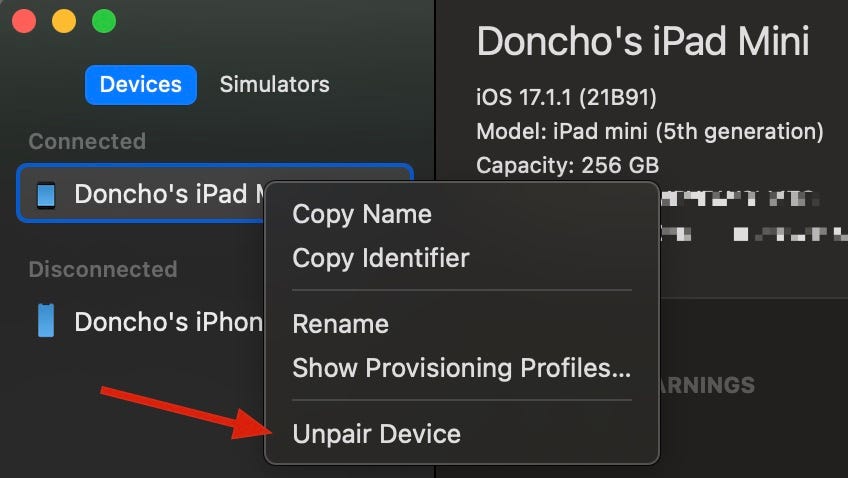
Task: Click the iOS 17.1.1 (21B91) version text
Action: (x=566, y=98)
